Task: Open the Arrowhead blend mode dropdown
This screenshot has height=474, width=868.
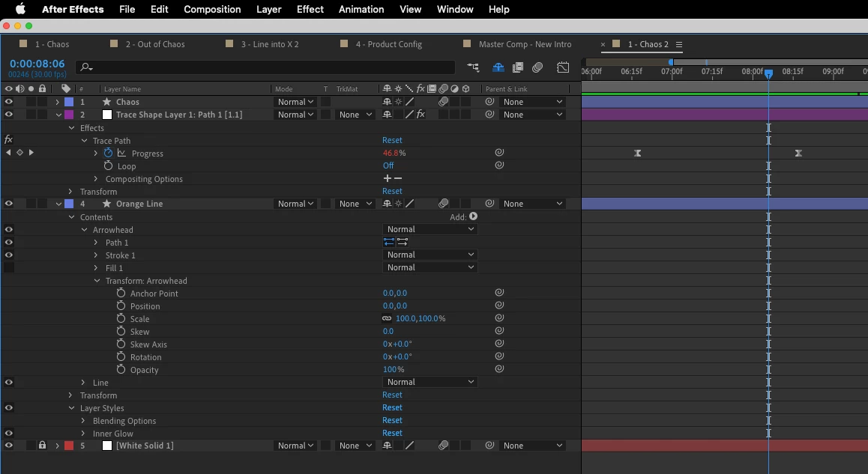Action: (430, 229)
